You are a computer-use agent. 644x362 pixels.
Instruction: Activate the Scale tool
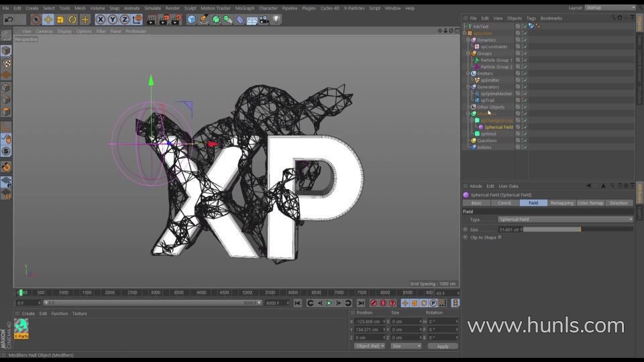[x=60, y=19]
